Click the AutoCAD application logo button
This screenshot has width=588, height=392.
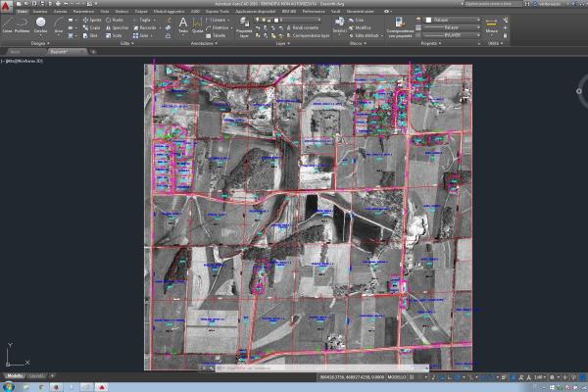[x=7, y=5]
